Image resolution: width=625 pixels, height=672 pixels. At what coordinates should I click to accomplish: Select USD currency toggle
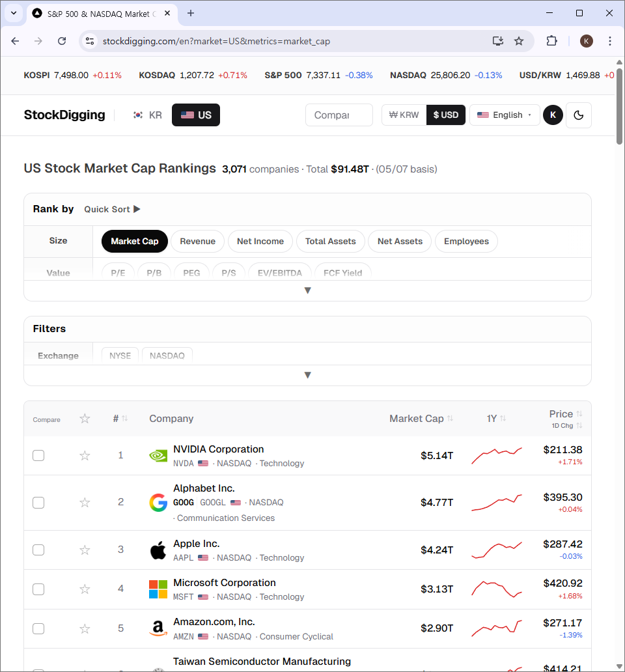445,115
